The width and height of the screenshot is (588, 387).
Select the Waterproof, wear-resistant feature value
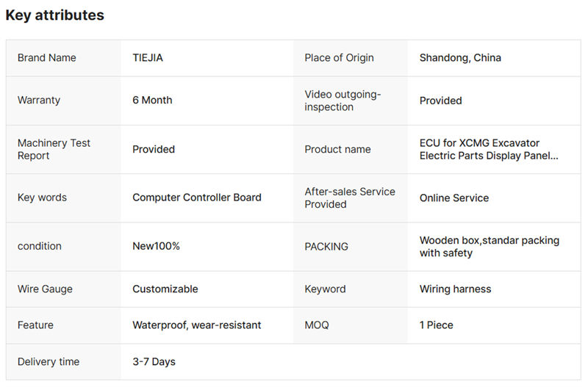click(x=196, y=325)
